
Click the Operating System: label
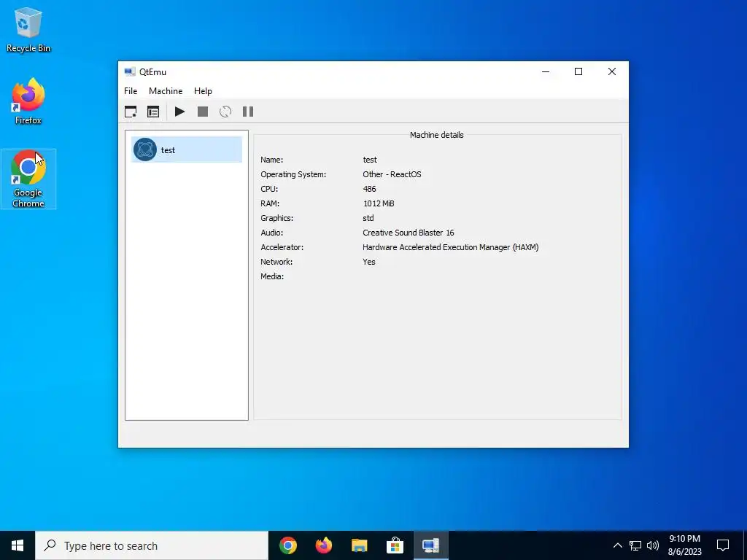point(293,174)
